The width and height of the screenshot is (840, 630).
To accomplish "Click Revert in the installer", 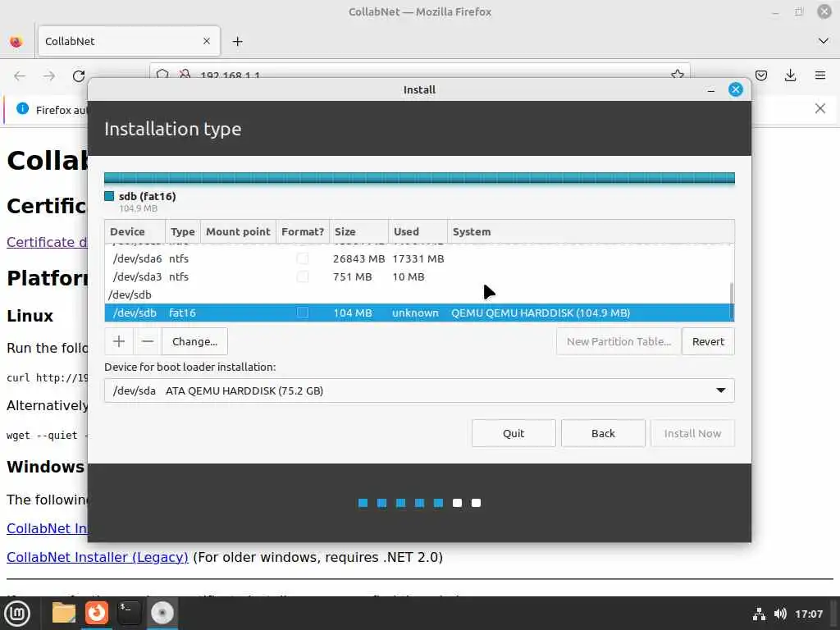I will 708,341.
